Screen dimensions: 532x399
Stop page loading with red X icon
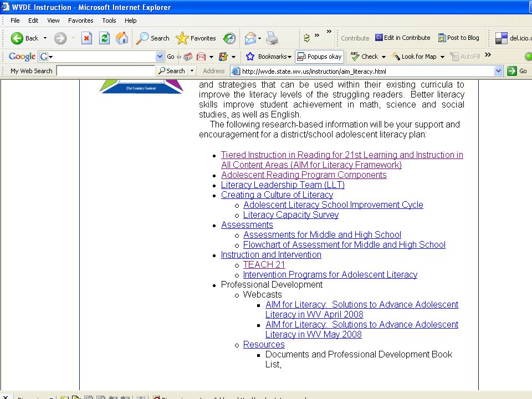(86, 38)
